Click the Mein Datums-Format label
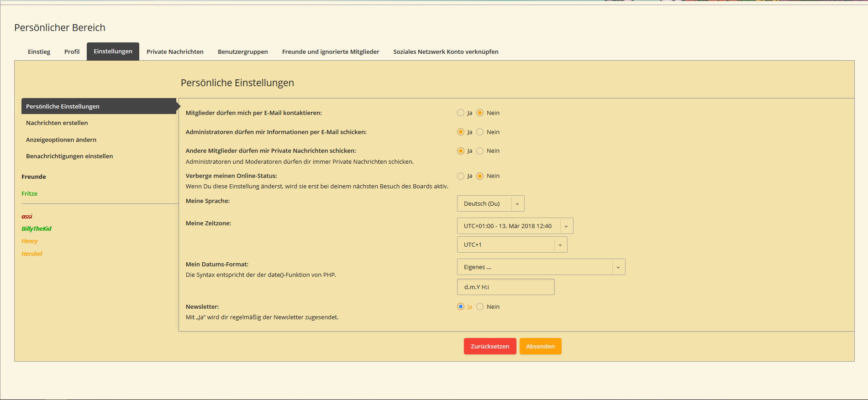The image size is (868, 400). [217, 264]
